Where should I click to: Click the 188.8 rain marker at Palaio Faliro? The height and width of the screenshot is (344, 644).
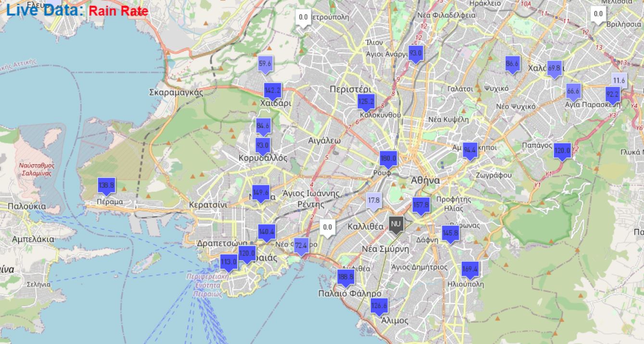pyautogui.click(x=345, y=277)
